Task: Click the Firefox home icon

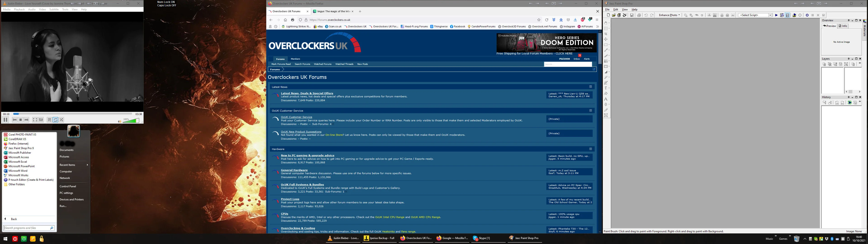Action: [x=285, y=20]
